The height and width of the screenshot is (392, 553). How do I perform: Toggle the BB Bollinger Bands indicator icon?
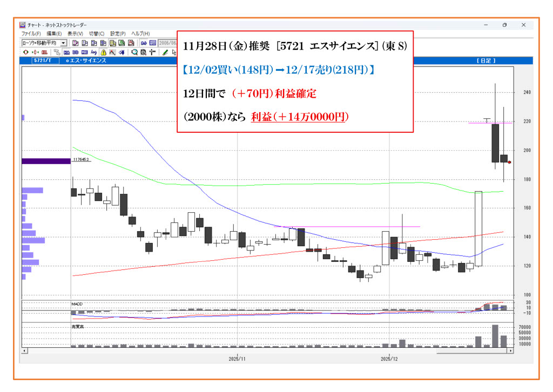coord(76,52)
